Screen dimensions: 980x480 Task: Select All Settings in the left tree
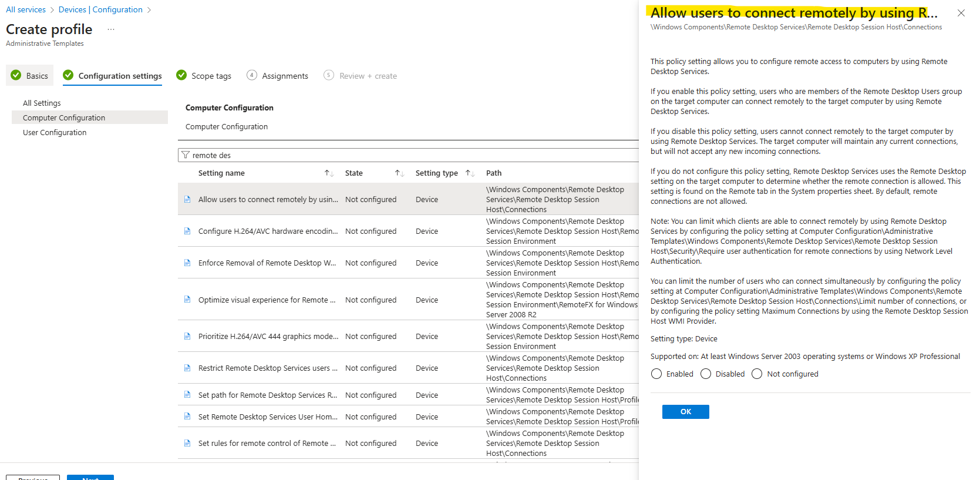point(42,103)
